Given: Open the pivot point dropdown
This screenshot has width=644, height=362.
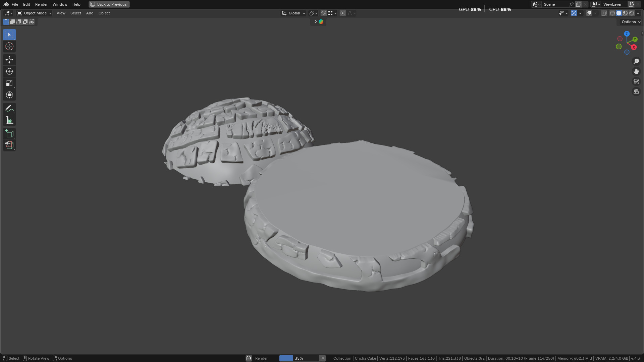Looking at the screenshot, I should tap(313, 13).
